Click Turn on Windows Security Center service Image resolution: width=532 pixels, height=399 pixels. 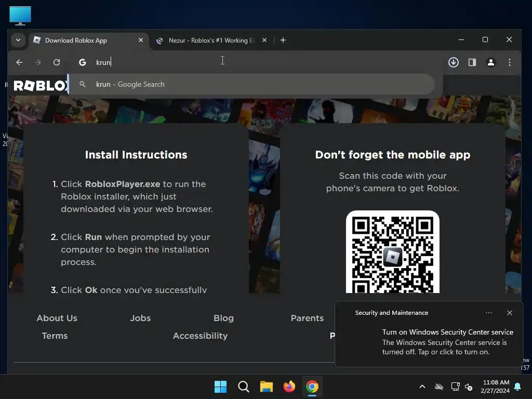(x=447, y=332)
